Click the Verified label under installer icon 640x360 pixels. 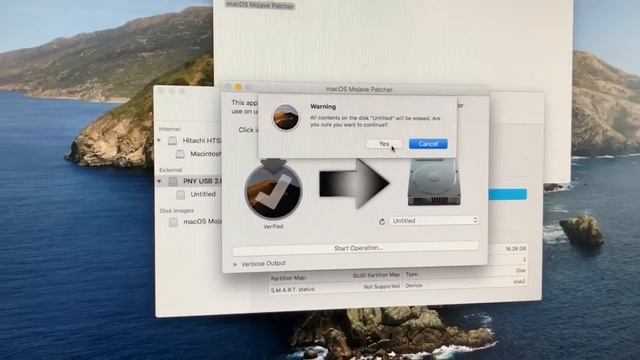(273, 226)
